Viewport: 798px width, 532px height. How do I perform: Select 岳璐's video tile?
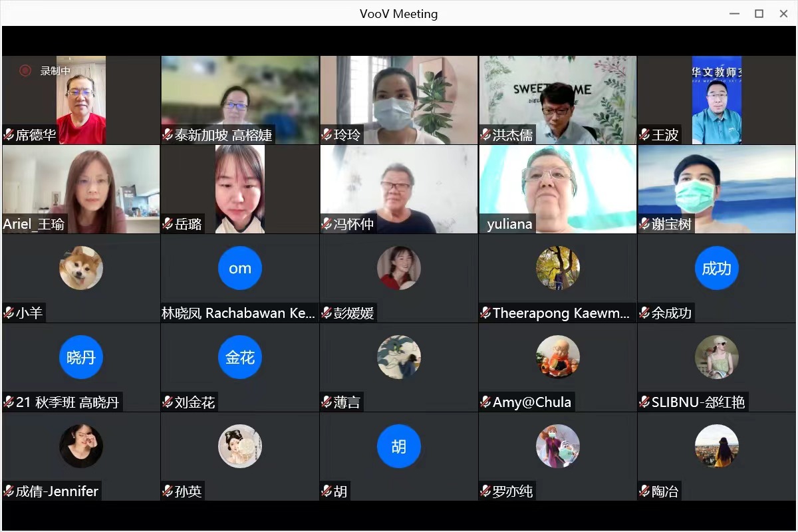point(239,189)
